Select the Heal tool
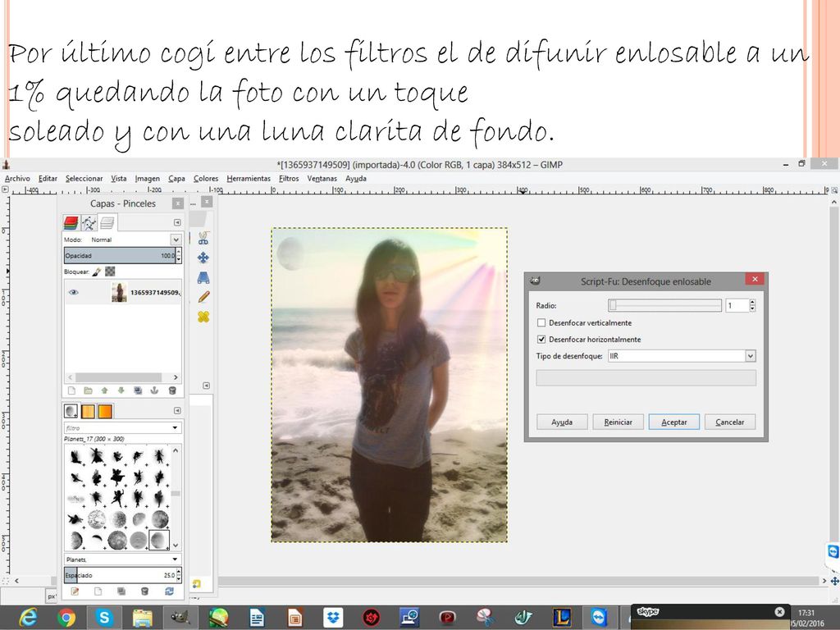Screen dimensions: 840x630 click(203, 317)
